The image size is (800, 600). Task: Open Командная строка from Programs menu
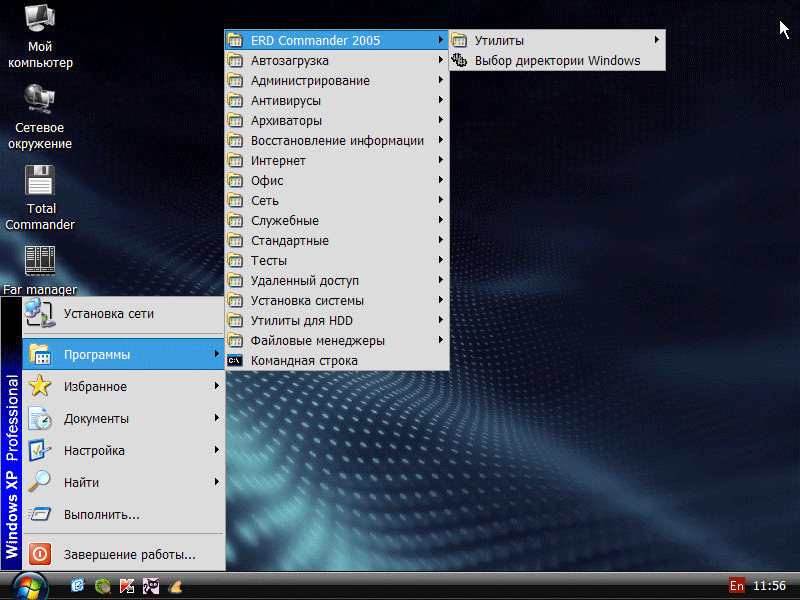pyautogui.click(x=304, y=361)
